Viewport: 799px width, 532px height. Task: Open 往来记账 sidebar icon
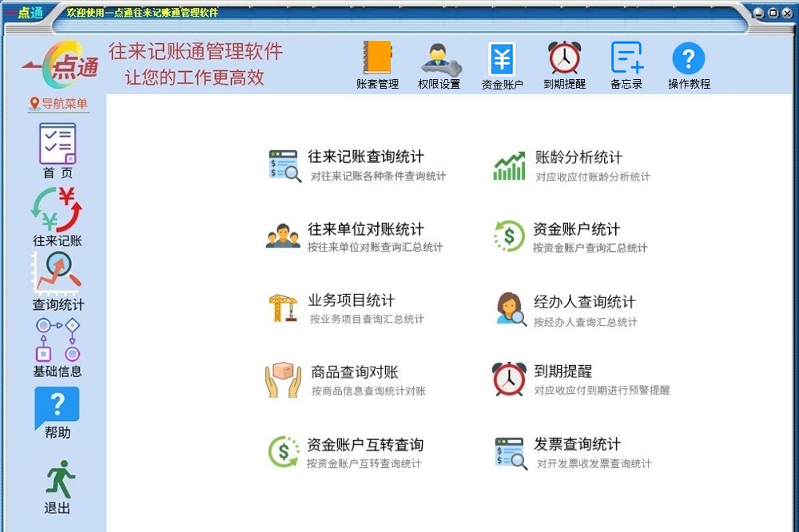tap(57, 209)
